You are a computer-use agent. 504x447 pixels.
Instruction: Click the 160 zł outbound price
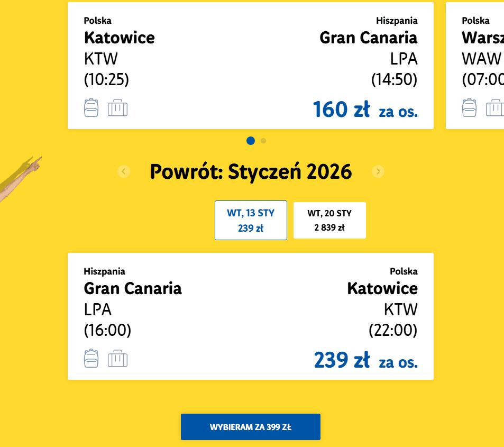pos(341,110)
